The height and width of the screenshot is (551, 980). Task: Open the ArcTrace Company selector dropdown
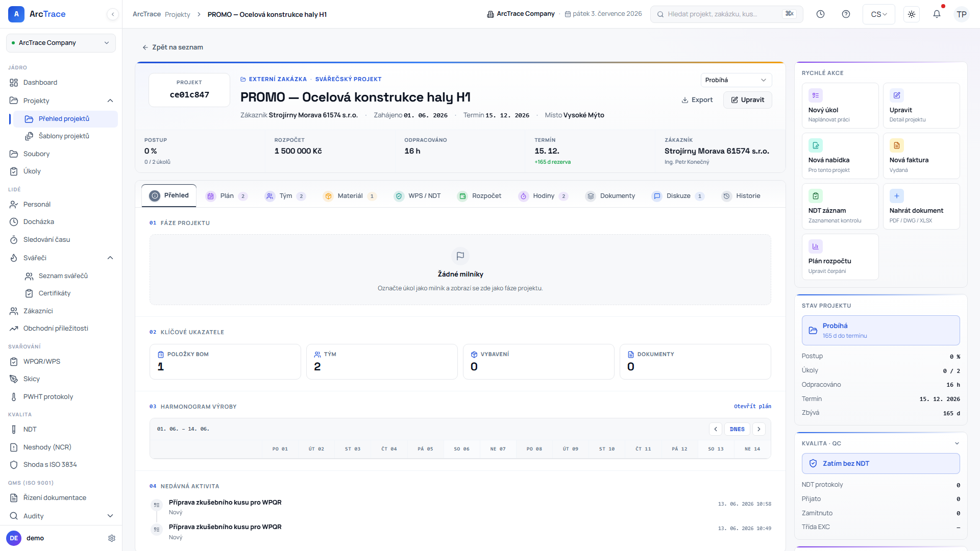click(x=61, y=43)
